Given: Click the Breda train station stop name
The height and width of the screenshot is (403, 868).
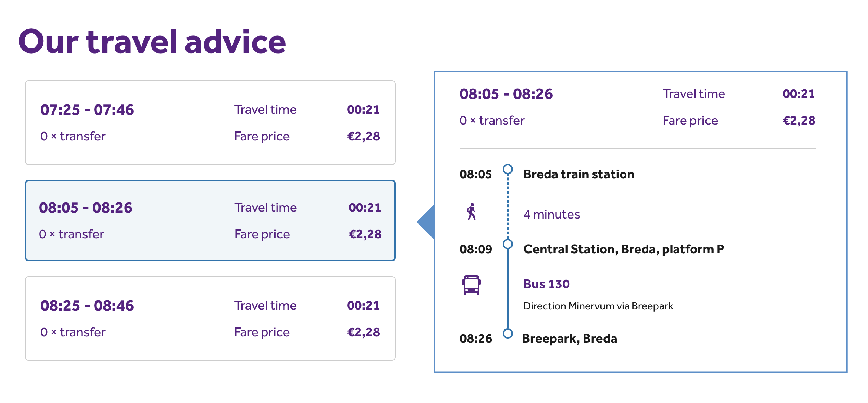Looking at the screenshot, I should tap(579, 174).
